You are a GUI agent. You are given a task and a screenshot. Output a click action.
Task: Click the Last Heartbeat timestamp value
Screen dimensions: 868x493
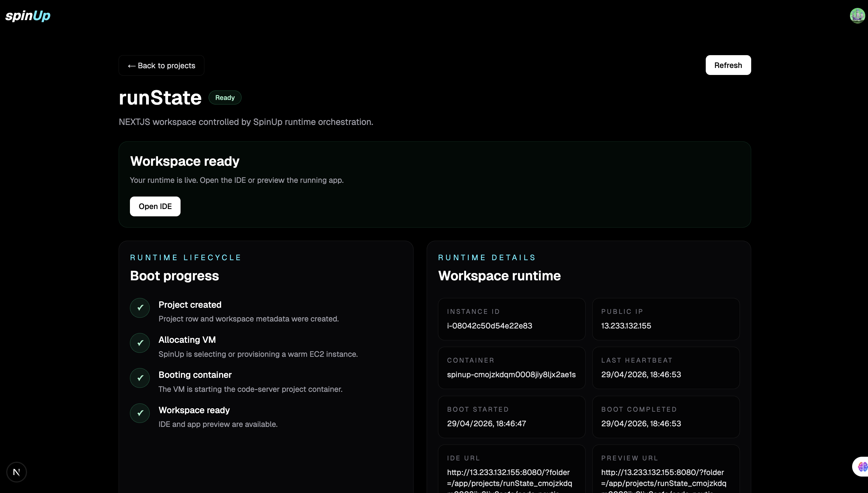(x=641, y=374)
